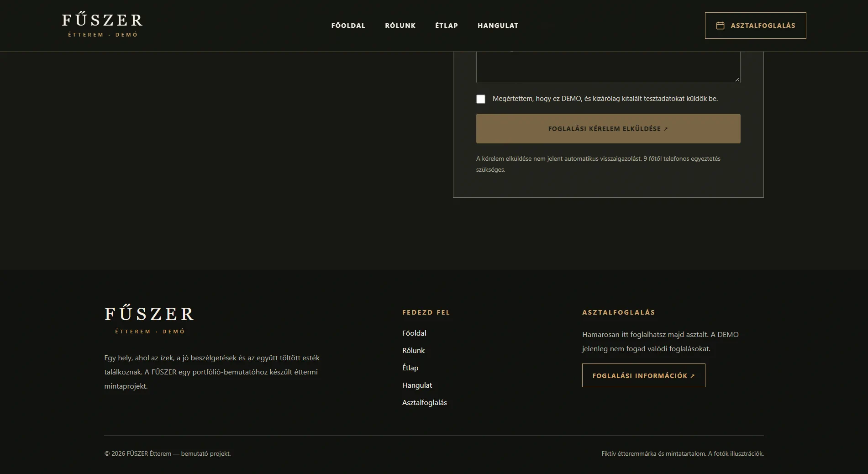Click the 'Egy hely, ahol az ízek' description
Viewport: 868px width, 474px height.
pyautogui.click(x=212, y=372)
